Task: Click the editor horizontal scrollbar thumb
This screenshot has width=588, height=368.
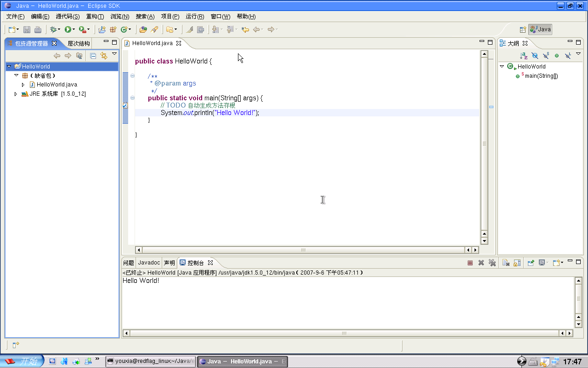Action: click(303, 250)
